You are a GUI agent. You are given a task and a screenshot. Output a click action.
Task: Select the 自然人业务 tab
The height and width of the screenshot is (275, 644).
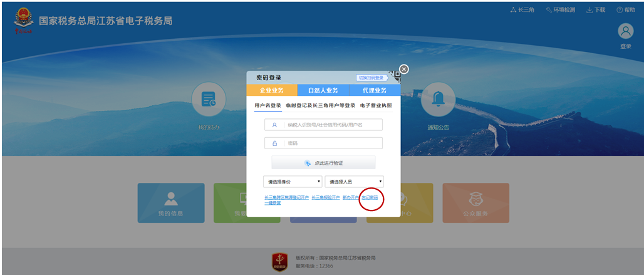pos(323,90)
